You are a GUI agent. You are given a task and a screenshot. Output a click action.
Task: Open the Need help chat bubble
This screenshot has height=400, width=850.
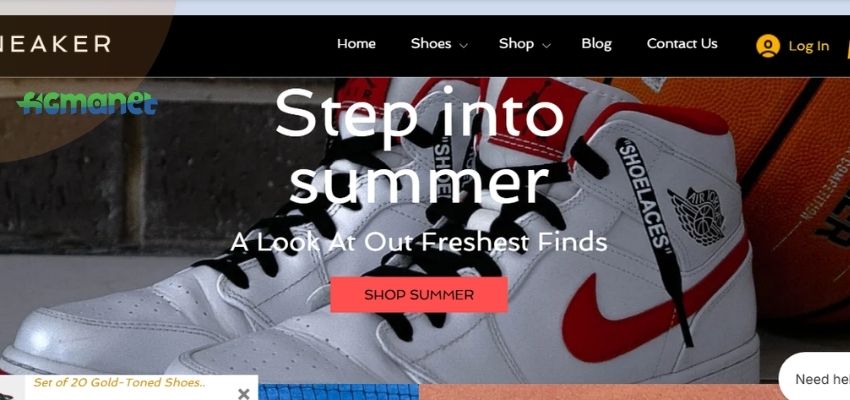pyautogui.click(x=814, y=377)
